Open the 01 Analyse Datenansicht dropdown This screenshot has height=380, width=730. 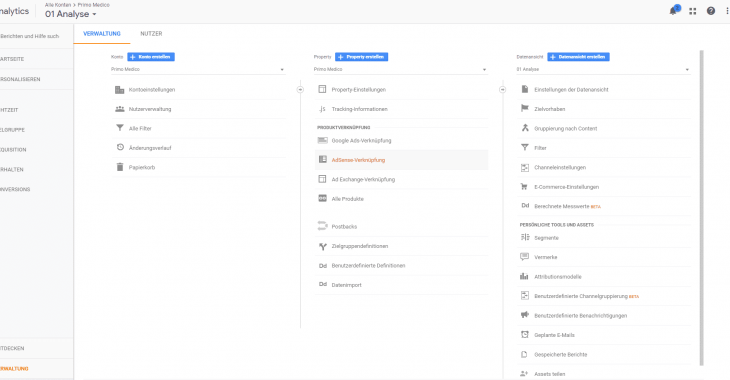click(x=603, y=69)
